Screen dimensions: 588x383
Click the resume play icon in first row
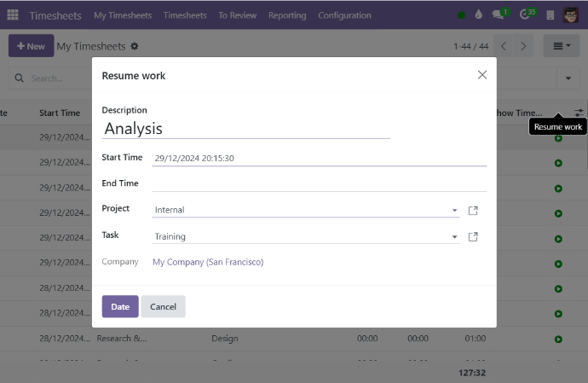point(558,138)
